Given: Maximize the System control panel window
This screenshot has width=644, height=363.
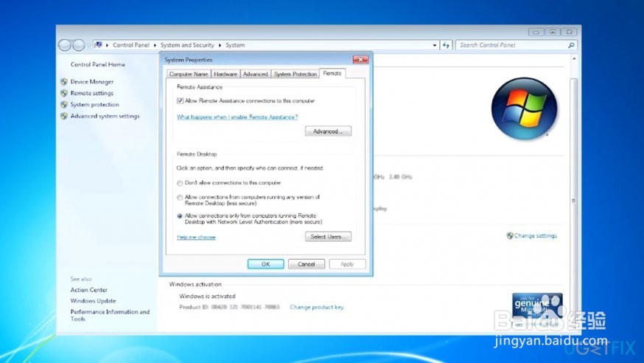Looking at the screenshot, I should tap(553, 32).
